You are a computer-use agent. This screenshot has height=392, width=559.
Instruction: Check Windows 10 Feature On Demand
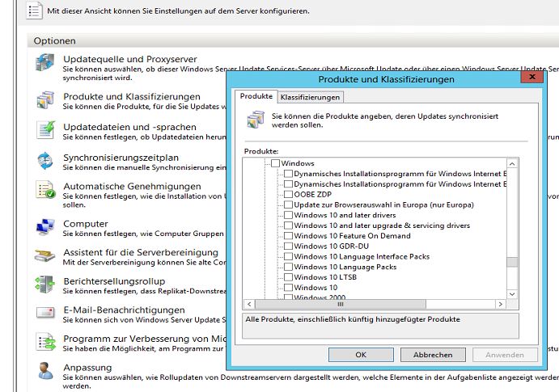(x=289, y=236)
